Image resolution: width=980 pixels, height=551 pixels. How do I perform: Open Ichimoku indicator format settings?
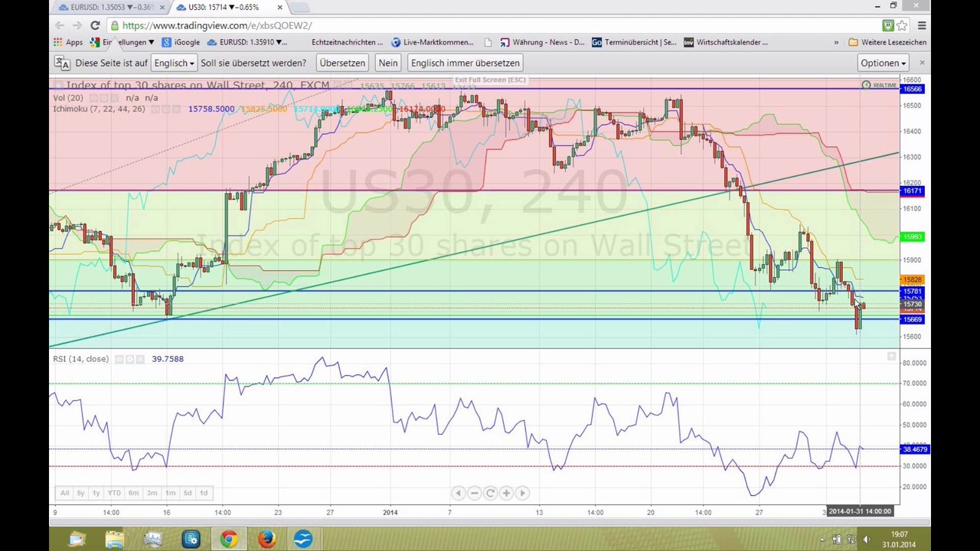click(166, 109)
